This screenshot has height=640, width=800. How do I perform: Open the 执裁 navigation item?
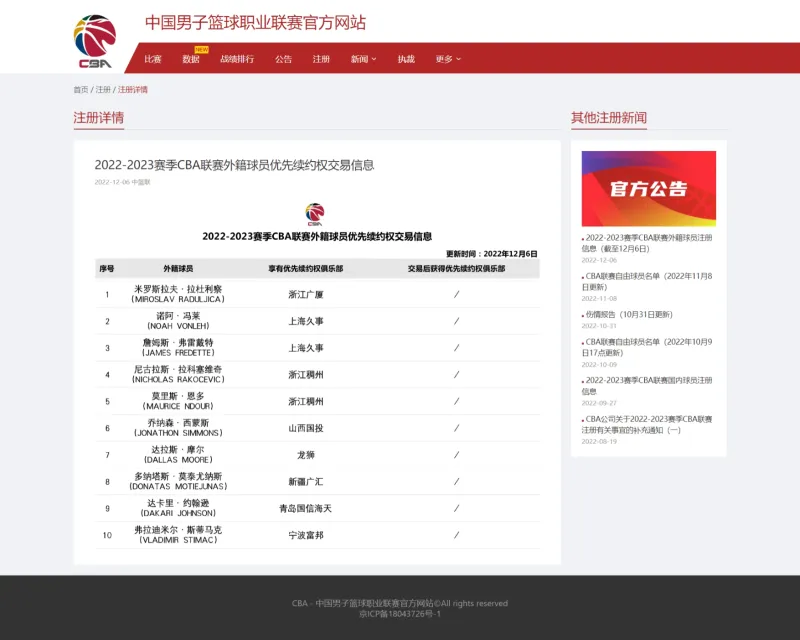(x=406, y=59)
